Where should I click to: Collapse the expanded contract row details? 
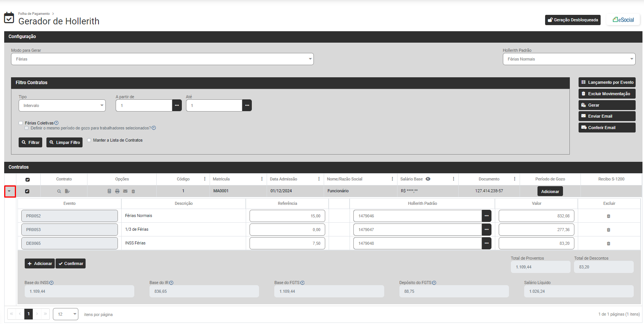click(x=10, y=191)
